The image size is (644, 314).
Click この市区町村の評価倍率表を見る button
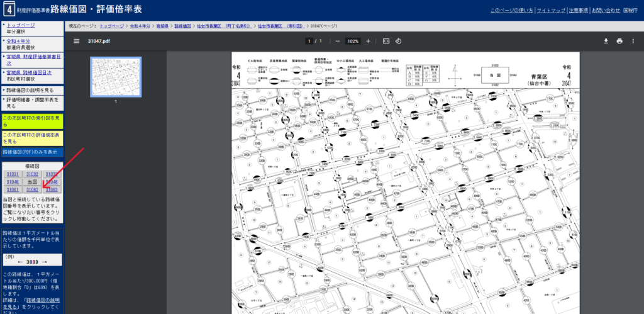pyautogui.click(x=33, y=138)
